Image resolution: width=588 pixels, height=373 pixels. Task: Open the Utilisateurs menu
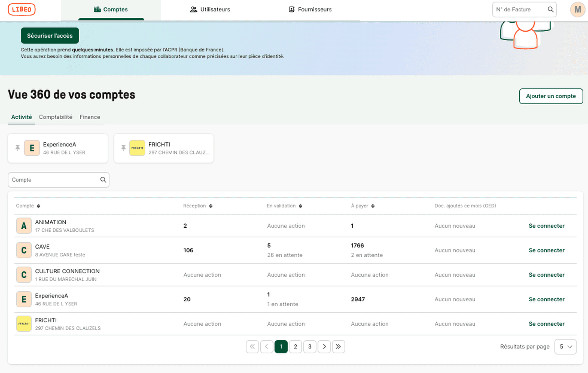(x=210, y=9)
